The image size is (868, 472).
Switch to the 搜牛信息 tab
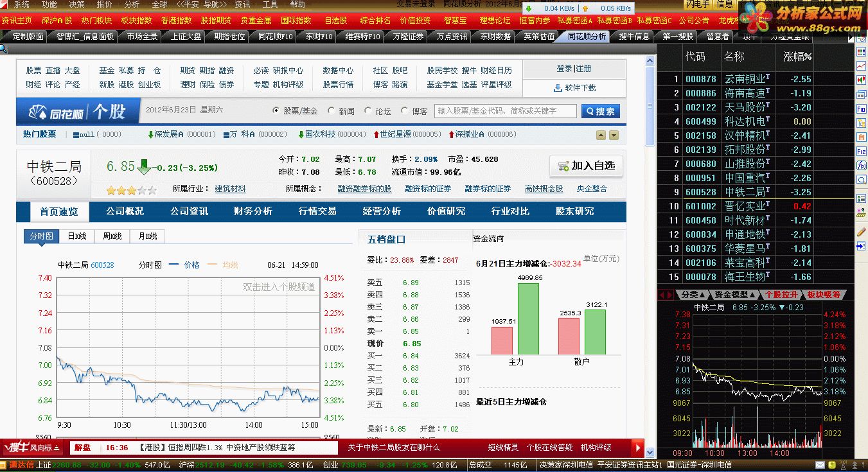(635, 37)
